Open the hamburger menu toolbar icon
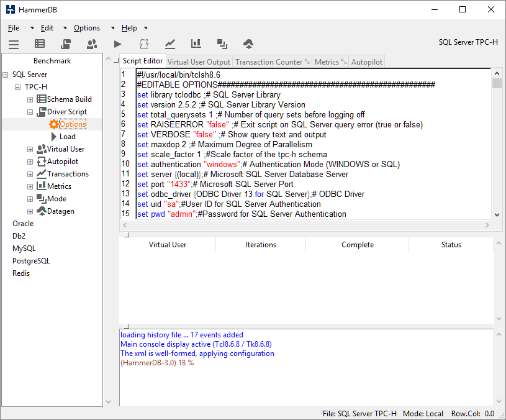506x420 pixels. tap(14, 44)
